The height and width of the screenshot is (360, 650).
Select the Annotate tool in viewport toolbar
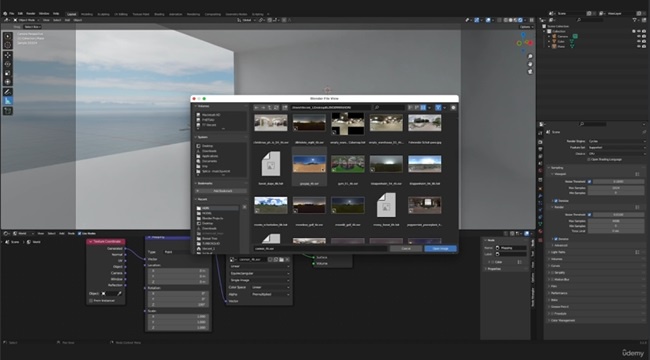(8, 92)
